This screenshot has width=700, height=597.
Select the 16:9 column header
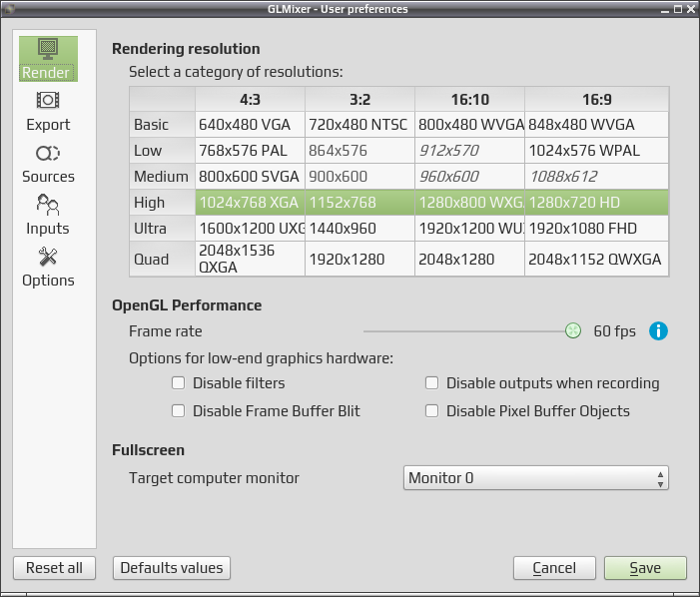point(596,99)
